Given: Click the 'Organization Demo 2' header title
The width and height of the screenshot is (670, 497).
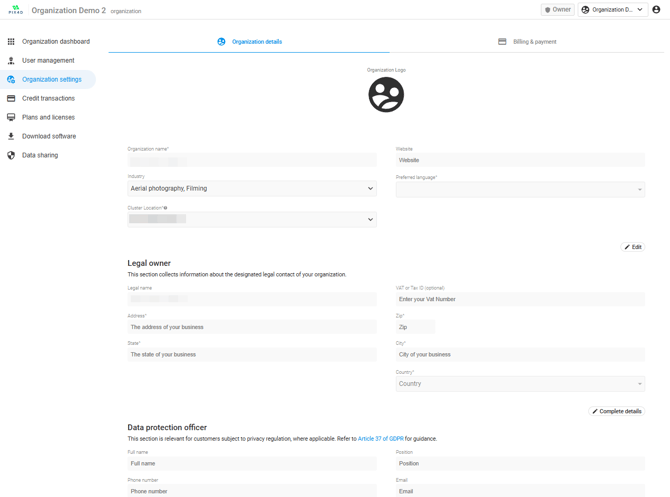Looking at the screenshot, I should pos(68,10).
